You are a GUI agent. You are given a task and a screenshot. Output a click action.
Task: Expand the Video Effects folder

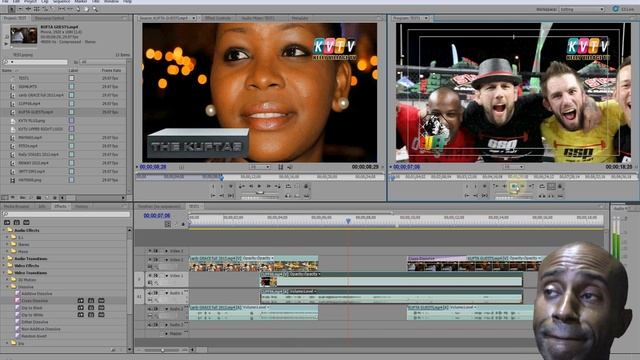[4, 265]
